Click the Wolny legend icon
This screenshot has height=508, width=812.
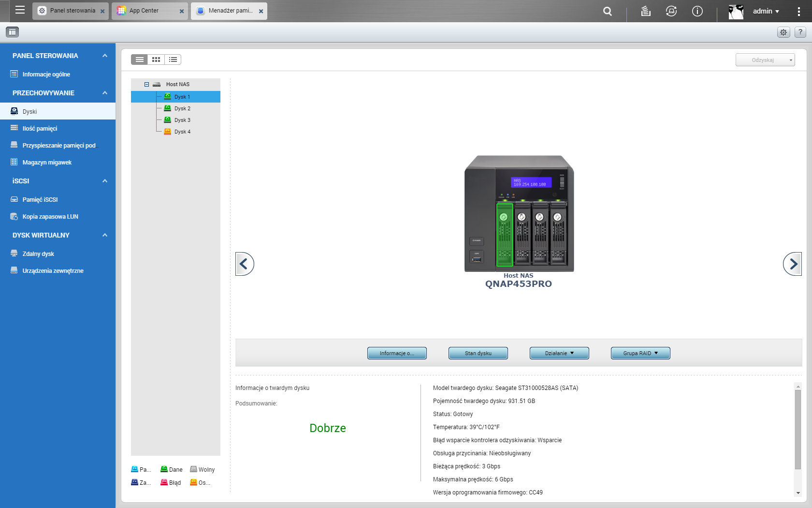193,469
